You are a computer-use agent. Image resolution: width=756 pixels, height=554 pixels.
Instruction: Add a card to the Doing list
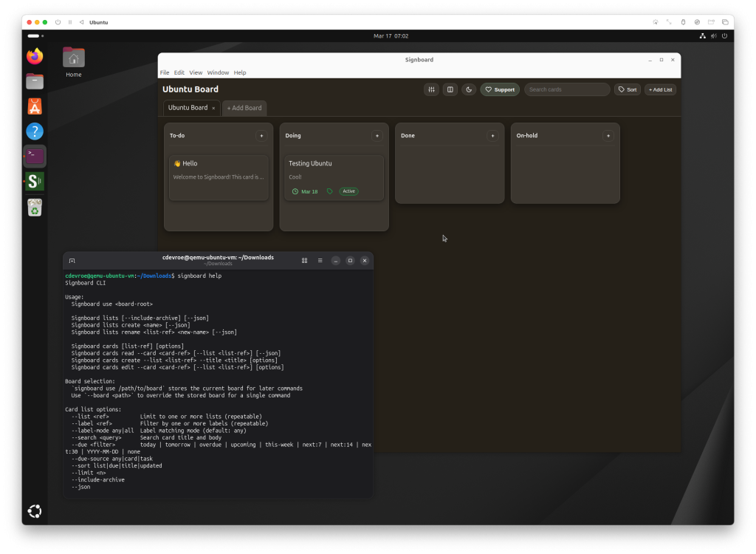click(x=377, y=136)
